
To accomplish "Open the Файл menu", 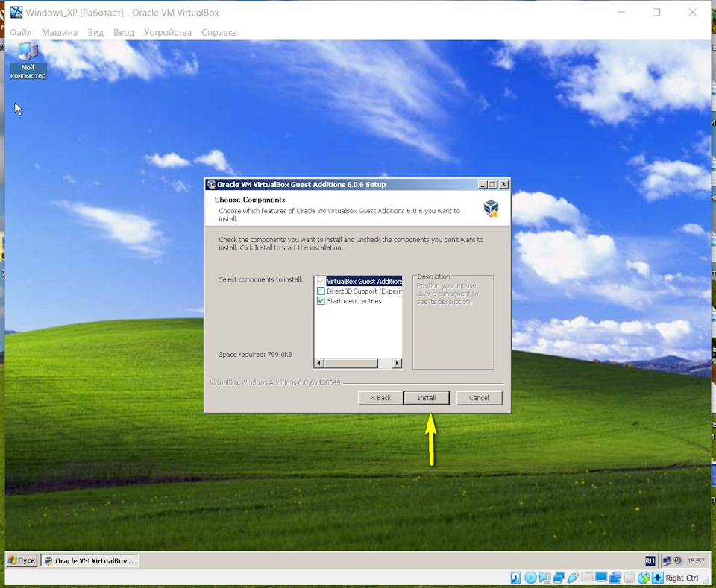I will coord(21,32).
